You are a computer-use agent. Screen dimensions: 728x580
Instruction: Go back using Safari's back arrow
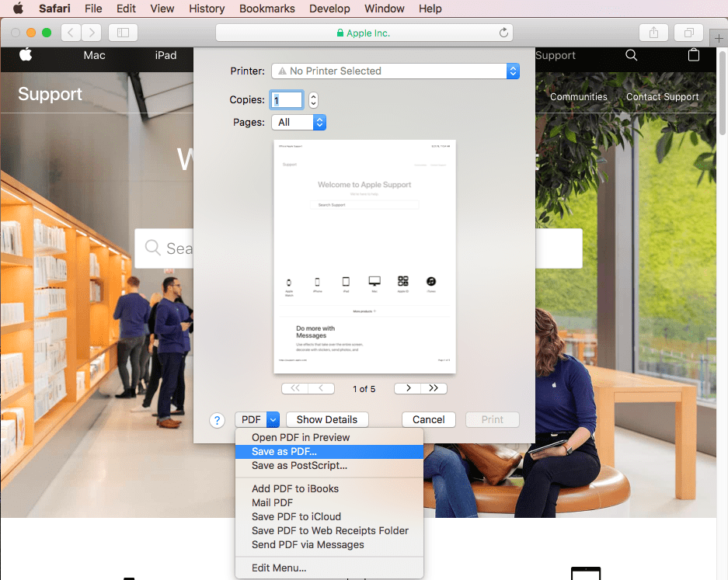71,33
